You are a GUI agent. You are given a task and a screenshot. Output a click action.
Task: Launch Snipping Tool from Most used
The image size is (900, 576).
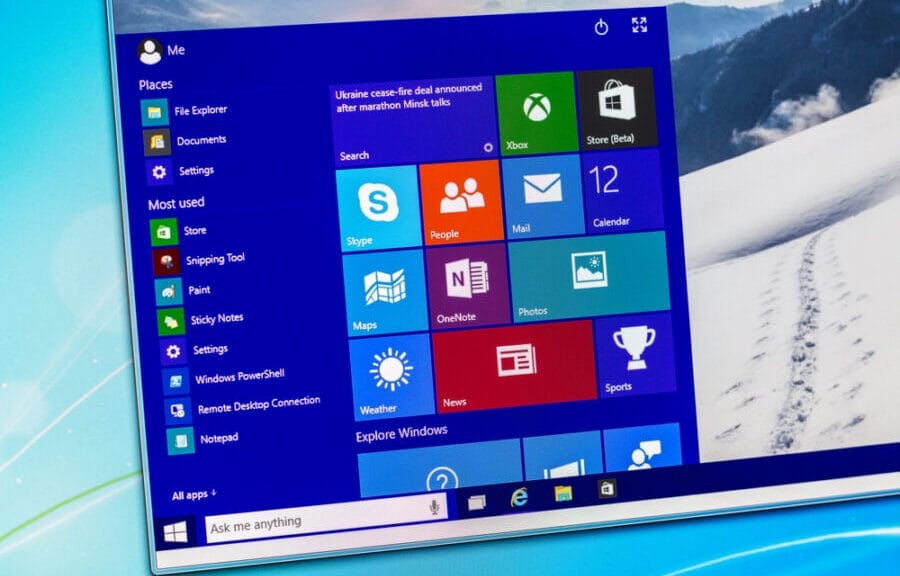pos(199,262)
